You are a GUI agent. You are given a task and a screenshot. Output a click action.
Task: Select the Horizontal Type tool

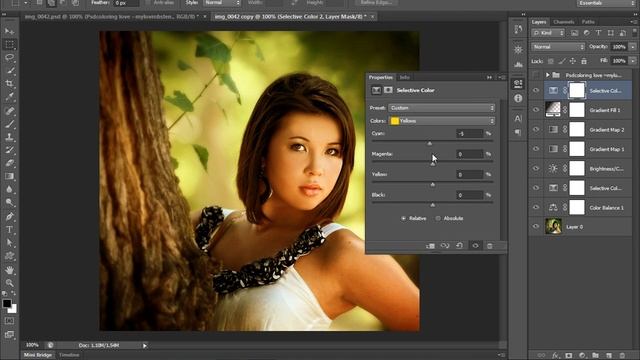click(x=9, y=230)
